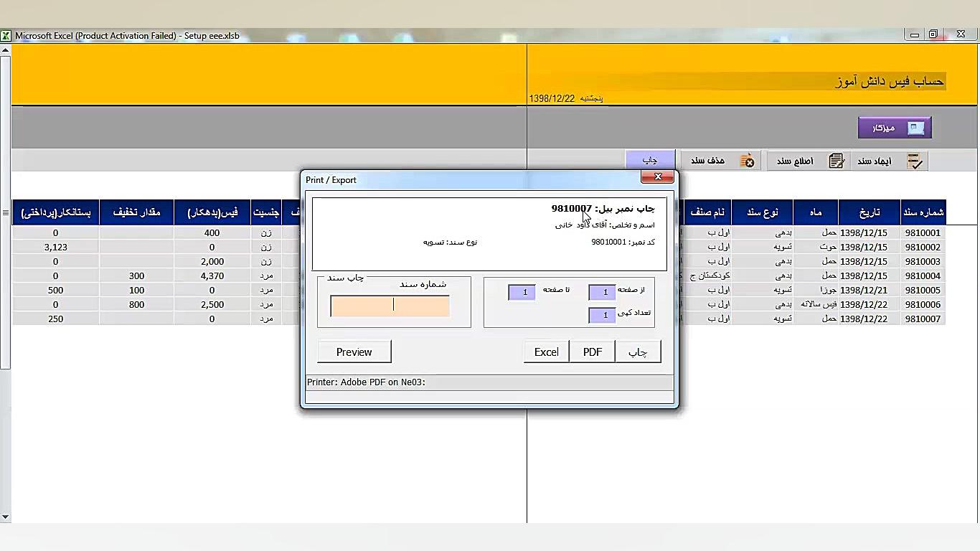Click the شماره سند column header
The image size is (980, 551).
(923, 212)
